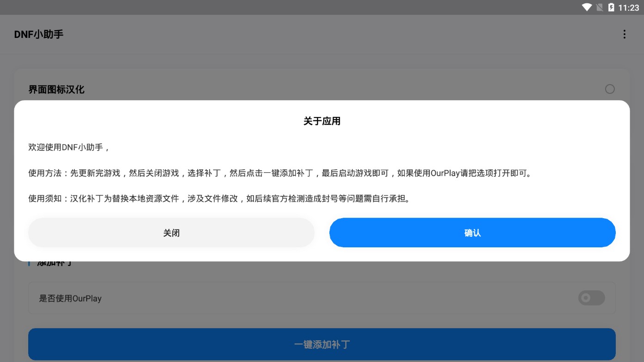Tap the DNF小助手 app title

pos(39,34)
